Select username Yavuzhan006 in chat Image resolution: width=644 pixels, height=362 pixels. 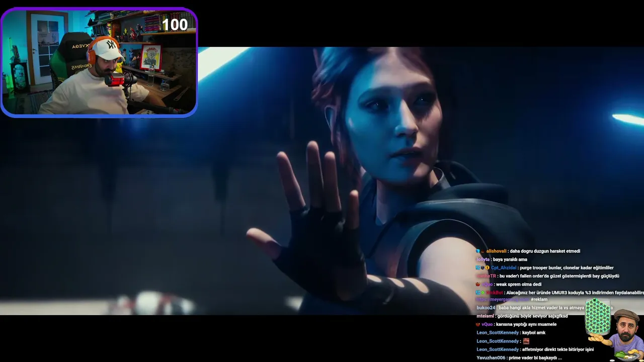pyautogui.click(x=491, y=358)
